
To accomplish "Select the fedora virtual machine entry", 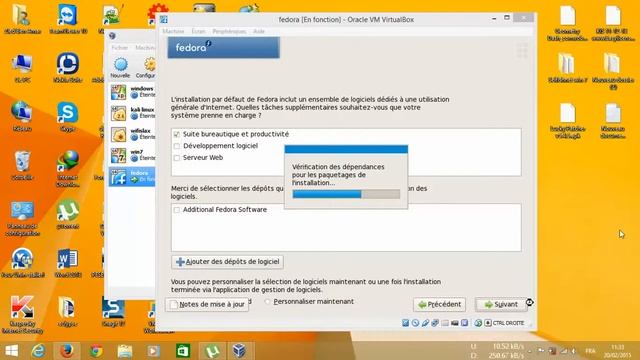I will [x=132, y=177].
